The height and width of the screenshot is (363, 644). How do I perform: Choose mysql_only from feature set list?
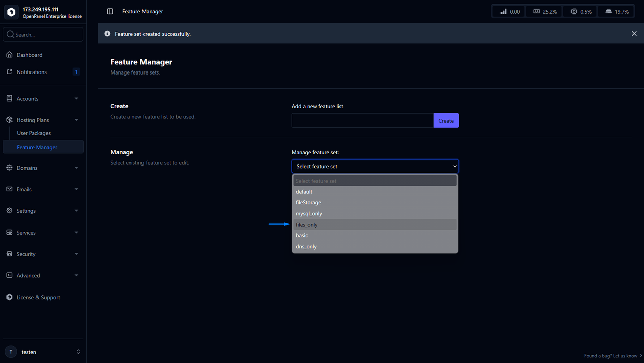[375, 214]
